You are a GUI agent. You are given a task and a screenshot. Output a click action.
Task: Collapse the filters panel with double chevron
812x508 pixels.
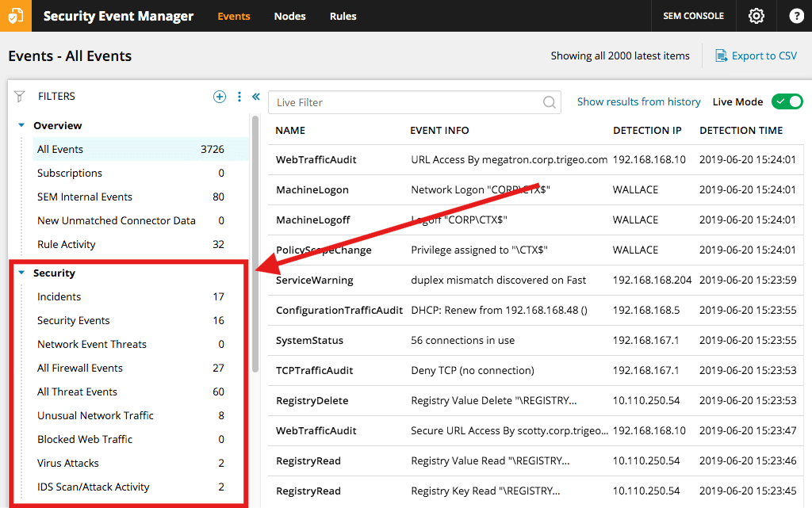pyautogui.click(x=256, y=96)
